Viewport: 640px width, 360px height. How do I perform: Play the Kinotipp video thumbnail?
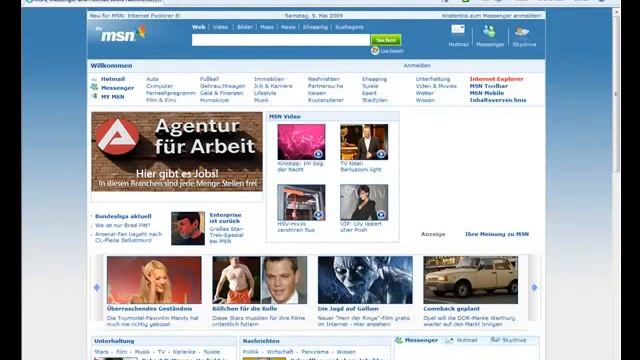point(301,142)
